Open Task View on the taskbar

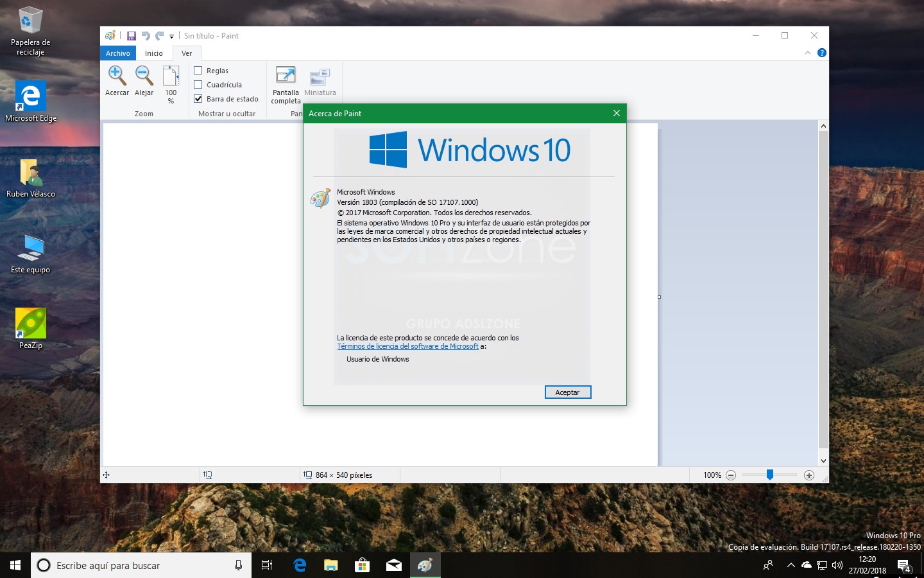267,565
